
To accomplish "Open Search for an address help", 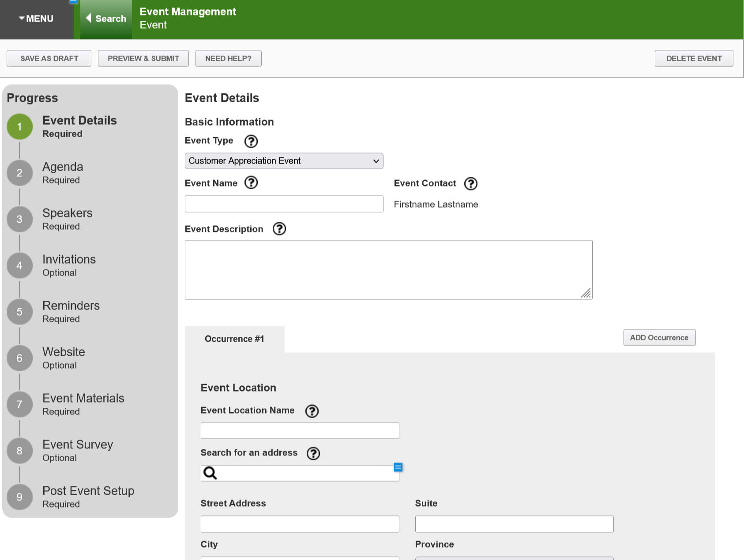I will pyautogui.click(x=313, y=453).
